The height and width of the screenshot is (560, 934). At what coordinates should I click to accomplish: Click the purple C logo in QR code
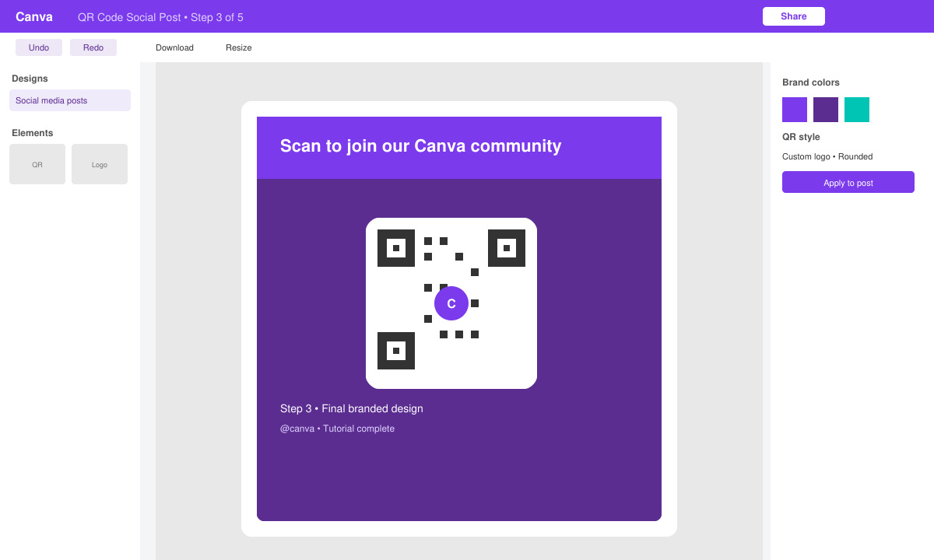click(451, 303)
